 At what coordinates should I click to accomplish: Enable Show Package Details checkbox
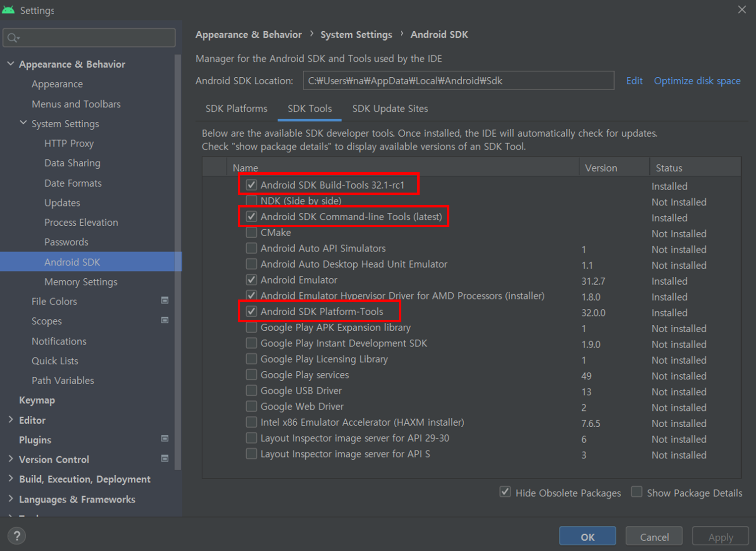tap(637, 492)
